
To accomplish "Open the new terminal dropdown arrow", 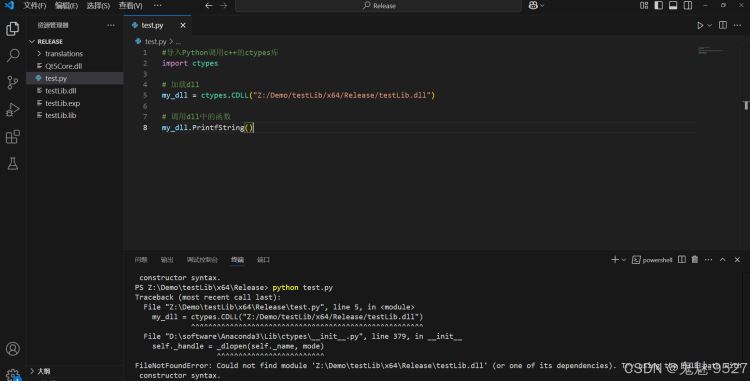I will coord(624,260).
